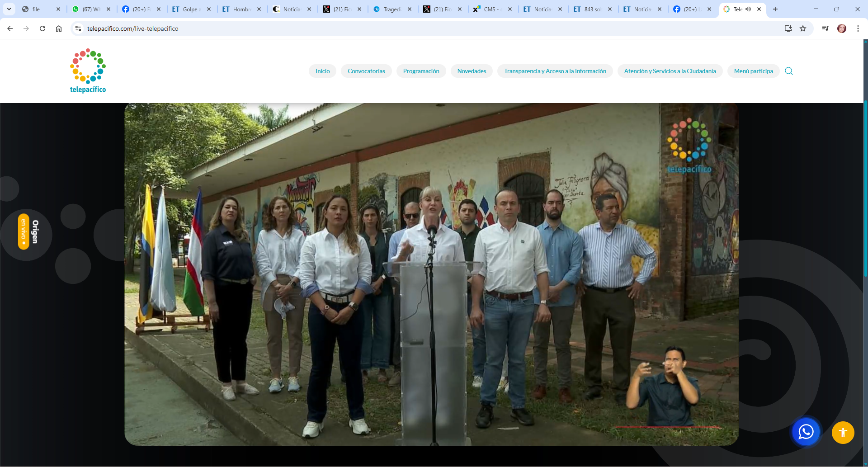This screenshot has height=467, width=868.
Task: Click the install app icon in address bar
Action: [788, 28]
